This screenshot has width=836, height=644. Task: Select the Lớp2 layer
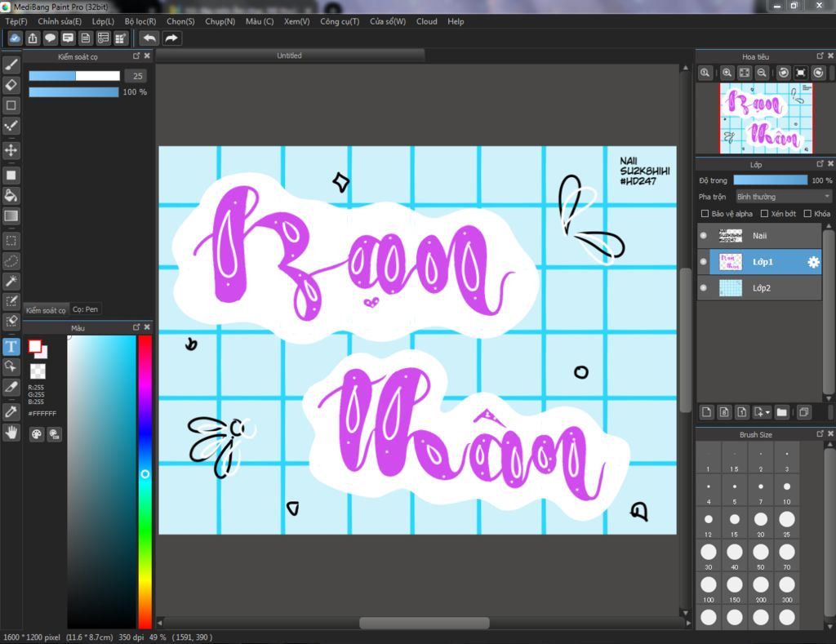coord(759,288)
